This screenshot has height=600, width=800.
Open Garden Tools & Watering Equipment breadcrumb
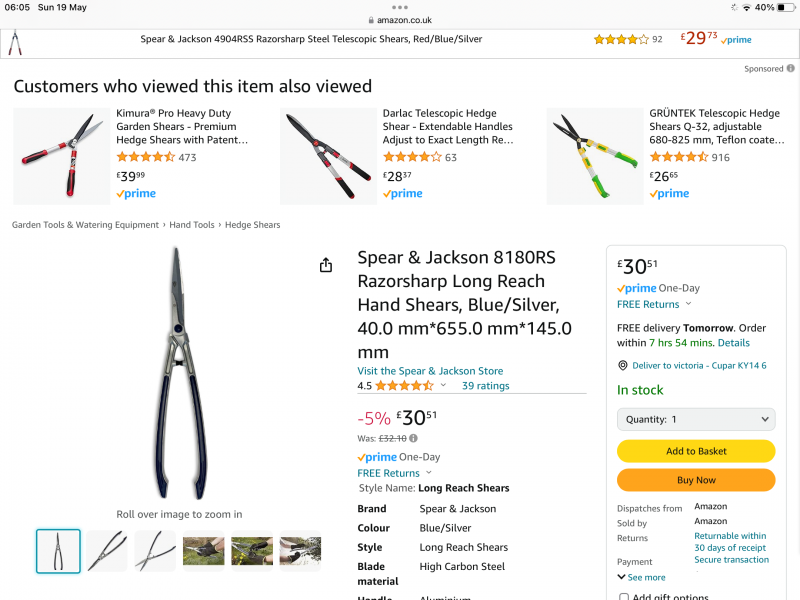click(x=85, y=225)
